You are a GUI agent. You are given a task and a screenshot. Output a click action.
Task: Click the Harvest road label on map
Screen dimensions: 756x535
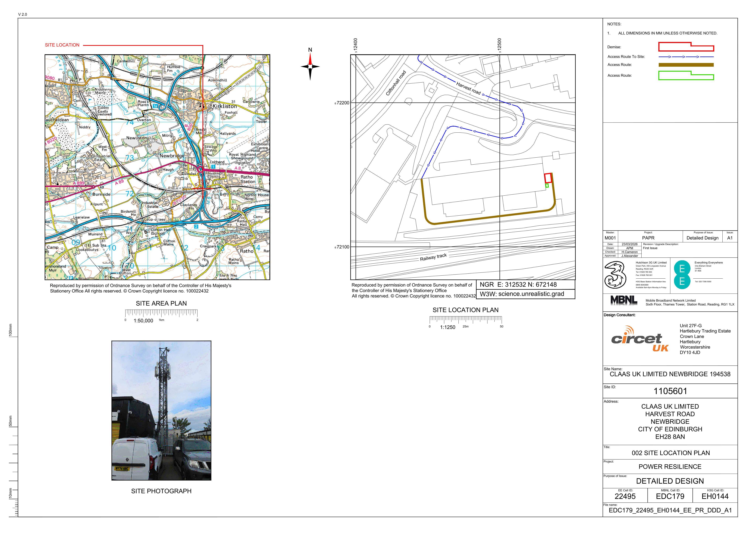click(469, 88)
